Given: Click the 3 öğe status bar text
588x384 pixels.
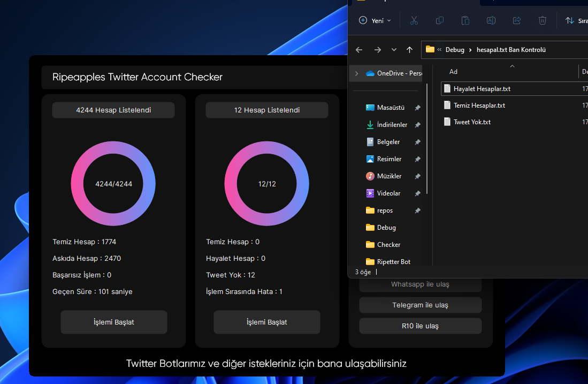Looking at the screenshot, I should tap(363, 272).
